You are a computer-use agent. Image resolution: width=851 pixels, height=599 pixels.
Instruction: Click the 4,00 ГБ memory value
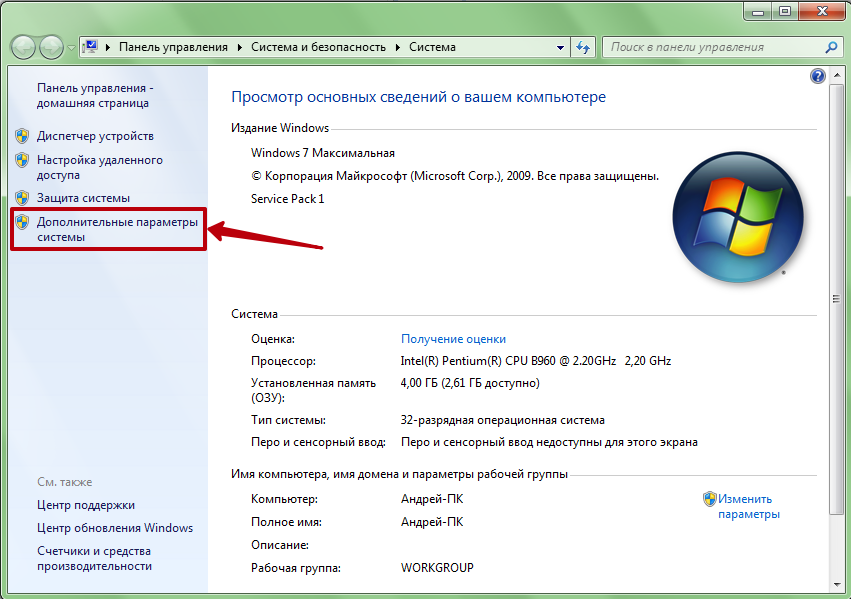[x=470, y=383]
